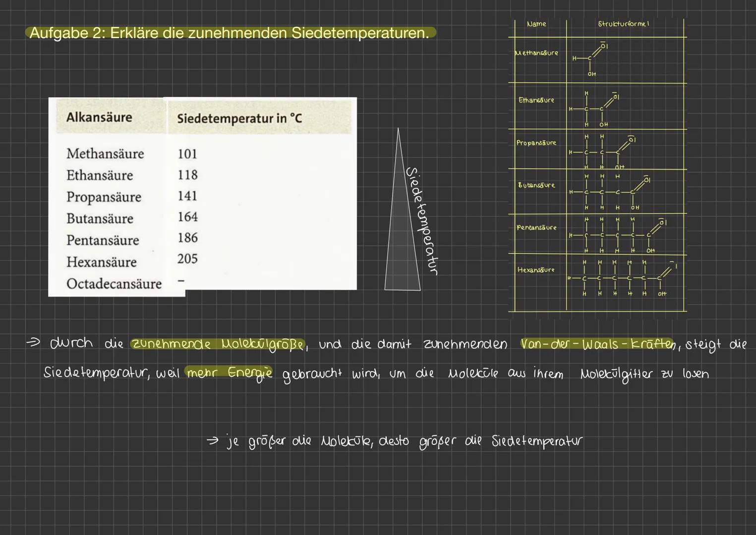Screen dimensions: 756x535
Task: Click the 'je größer die Moleküle' summary line
Action: 394,441
